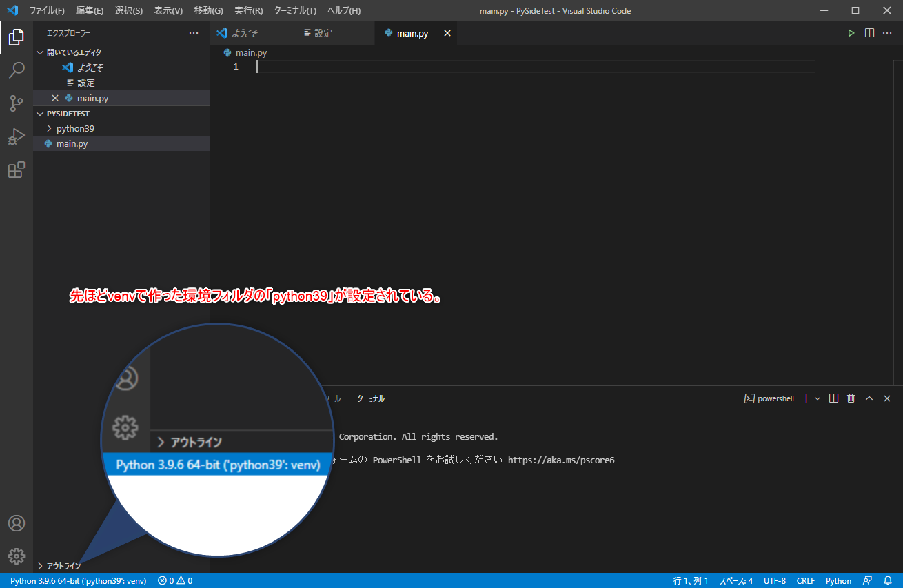Run Python file with the play button
Screen dimensions: 903x588
click(x=851, y=33)
